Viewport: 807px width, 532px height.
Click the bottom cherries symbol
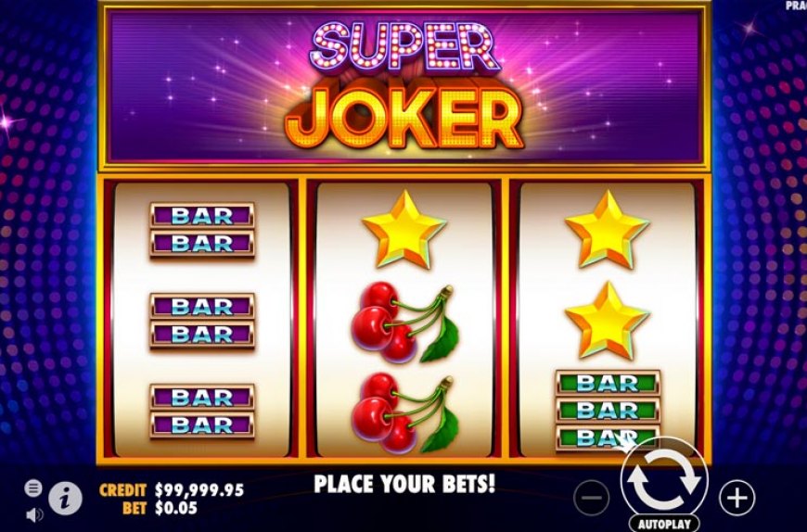tap(405, 413)
